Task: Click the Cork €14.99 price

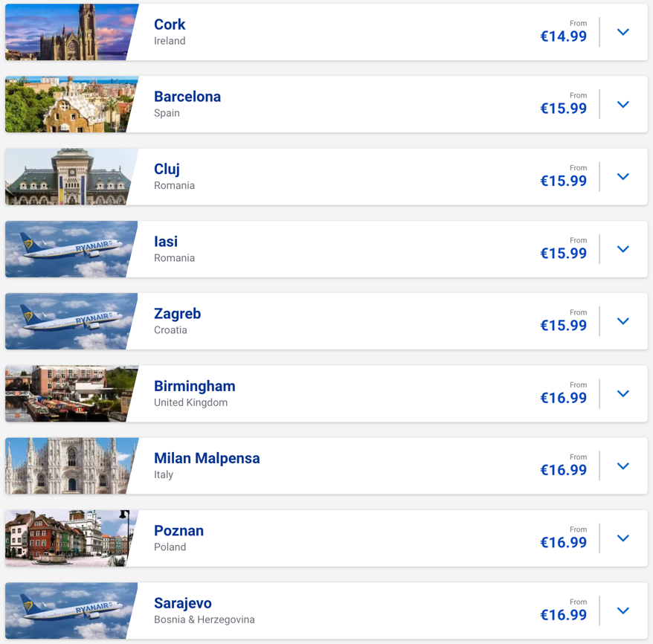Action: click(564, 36)
